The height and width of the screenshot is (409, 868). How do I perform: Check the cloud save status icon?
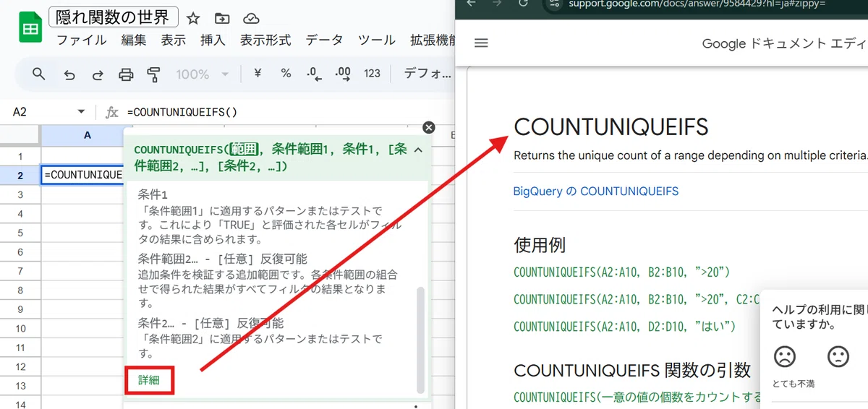pyautogui.click(x=251, y=18)
